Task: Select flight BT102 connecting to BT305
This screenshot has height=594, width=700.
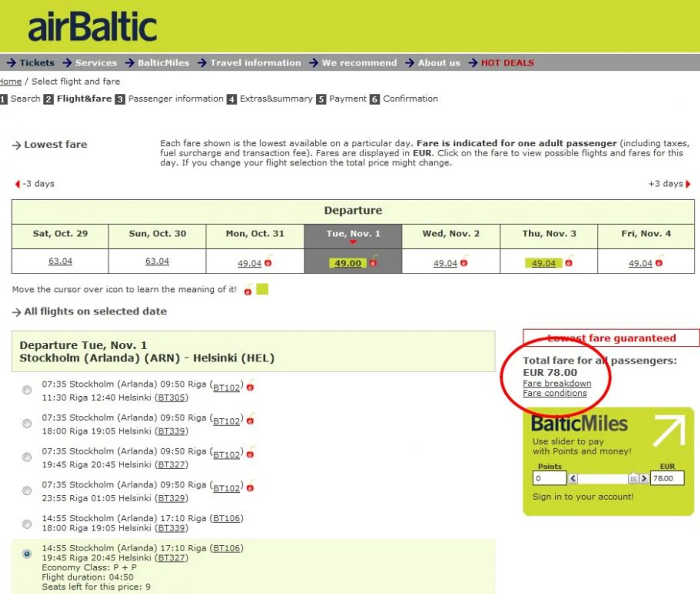Action: point(27,390)
